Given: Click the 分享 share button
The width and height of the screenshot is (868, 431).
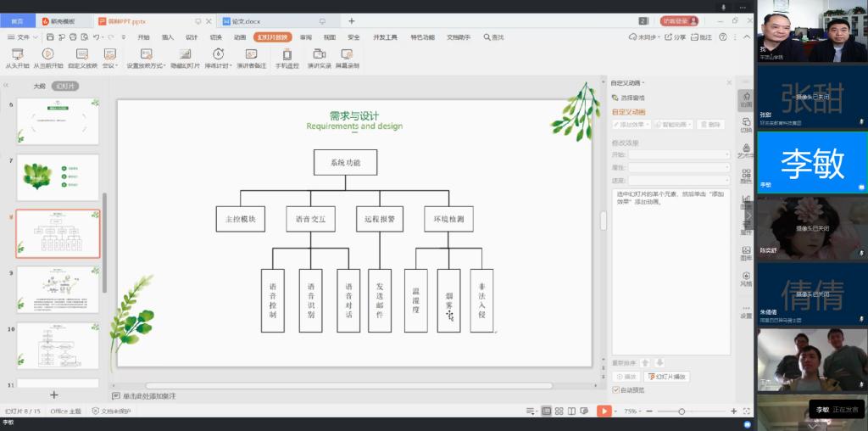Looking at the screenshot, I should click(x=676, y=37).
